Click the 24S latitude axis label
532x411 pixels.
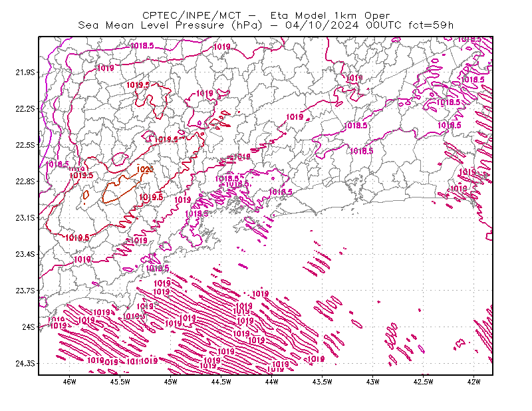[x=29, y=327]
